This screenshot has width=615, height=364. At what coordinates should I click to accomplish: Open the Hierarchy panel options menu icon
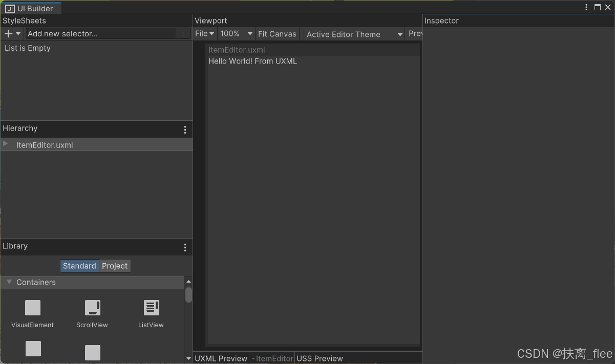pyautogui.click(x=185, y=130)
